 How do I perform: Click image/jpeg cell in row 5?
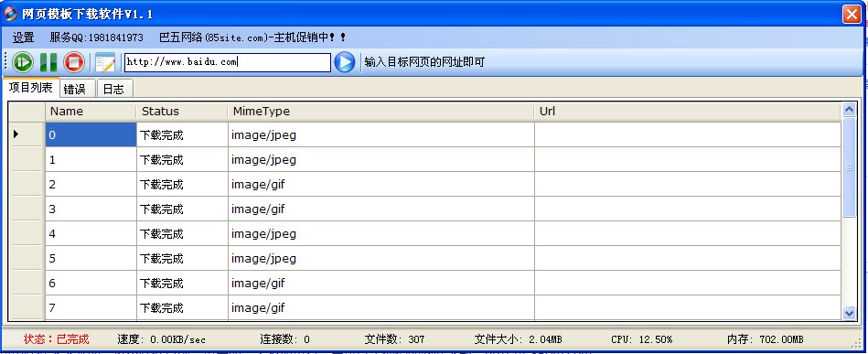[380, 259]
